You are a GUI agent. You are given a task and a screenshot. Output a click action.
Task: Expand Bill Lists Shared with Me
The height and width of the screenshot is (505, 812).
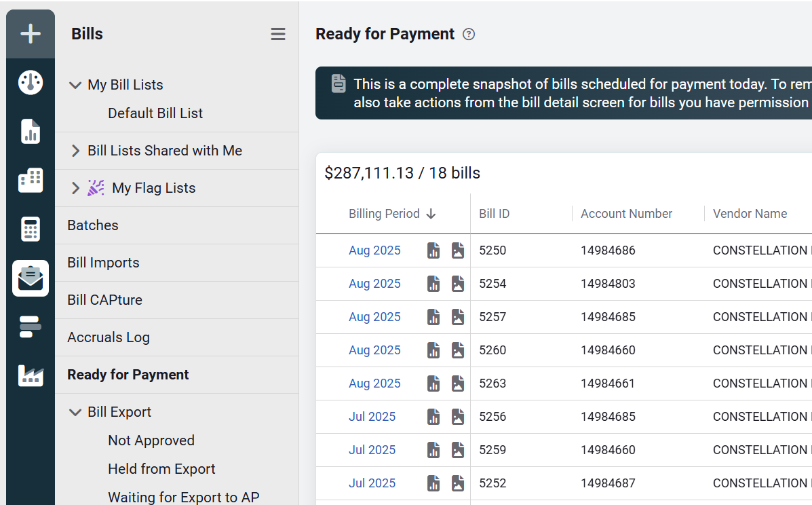[x=75, y=151]
